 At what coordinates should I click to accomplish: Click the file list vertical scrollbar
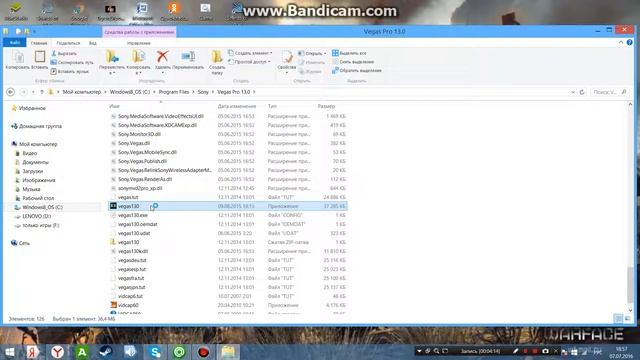[x=630, y=284]
